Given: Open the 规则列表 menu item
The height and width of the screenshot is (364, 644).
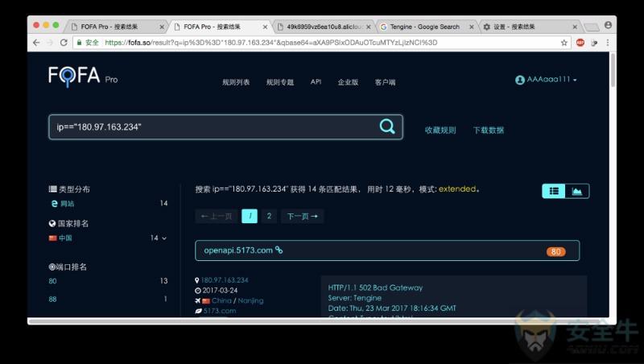Looking at the screenshot, I should pos(236,82).
